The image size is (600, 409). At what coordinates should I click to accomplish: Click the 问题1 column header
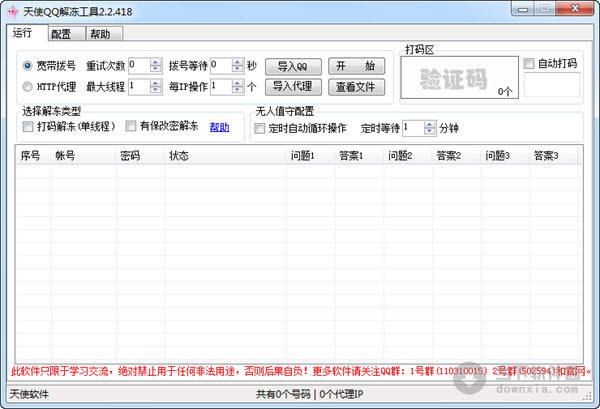311,156
